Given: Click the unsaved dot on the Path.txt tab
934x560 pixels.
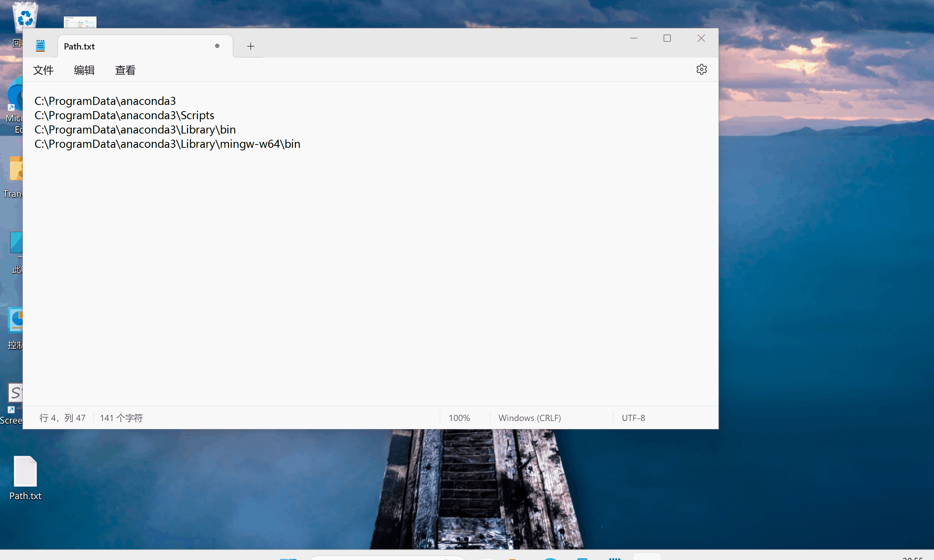Looking at the screenshot, I should tap(217, 46).
